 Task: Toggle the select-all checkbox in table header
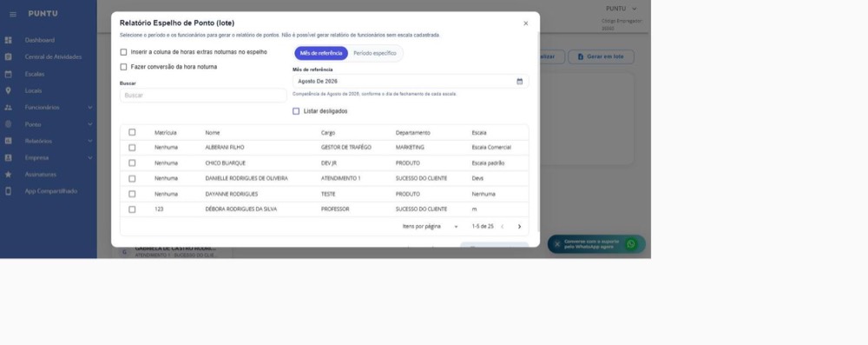pyautogui.click(x=132, y=133)
